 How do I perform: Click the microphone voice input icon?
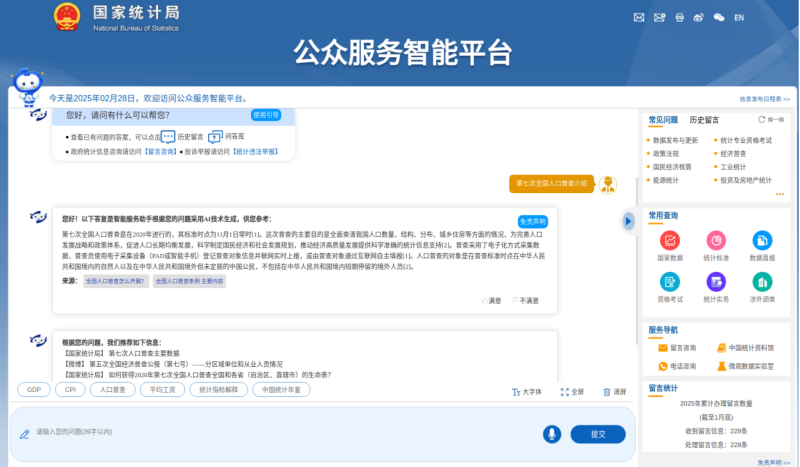pyautogui.click(x=551, y=434)
